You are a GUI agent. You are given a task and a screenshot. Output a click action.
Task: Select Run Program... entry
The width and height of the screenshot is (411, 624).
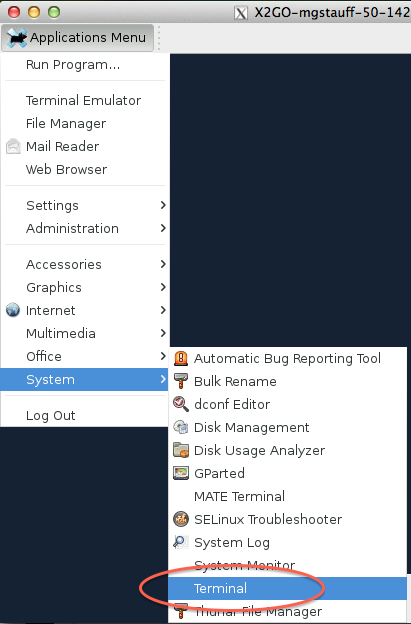point(85,64)
